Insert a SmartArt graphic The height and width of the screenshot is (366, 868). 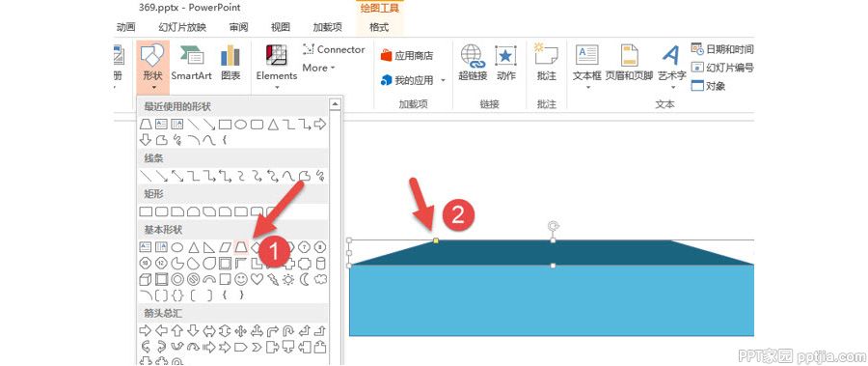tap(191, 63)
